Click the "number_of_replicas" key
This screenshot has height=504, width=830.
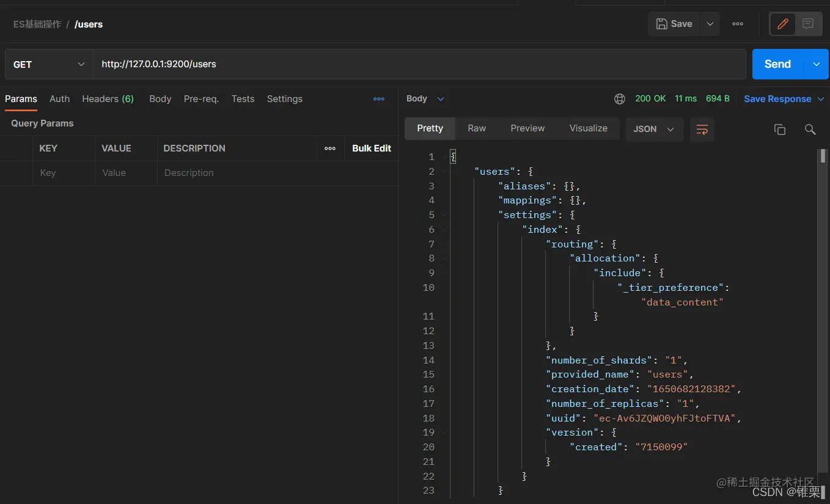(605, 404)
